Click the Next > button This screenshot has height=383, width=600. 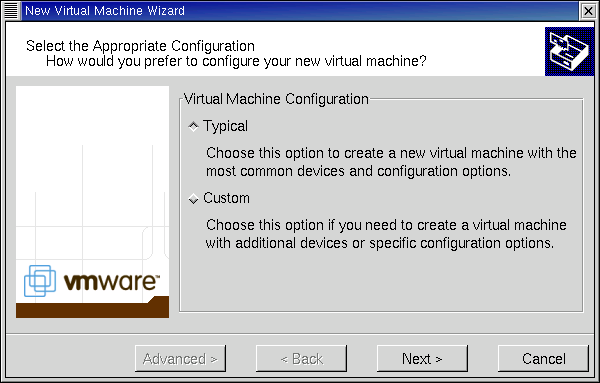pos(422,359)
